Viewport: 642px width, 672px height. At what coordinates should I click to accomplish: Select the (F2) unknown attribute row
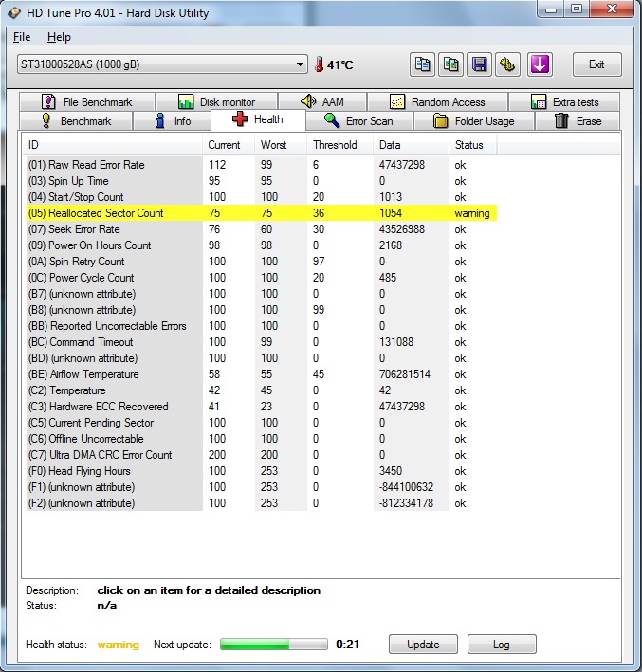262,503
